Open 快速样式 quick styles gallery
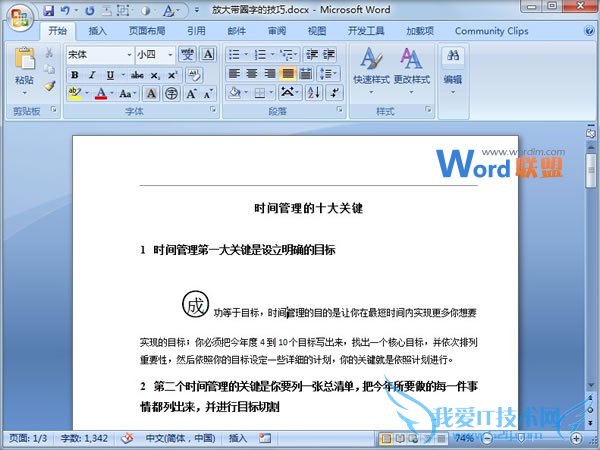This screenshot has width=600, height=450. point(371,71)
